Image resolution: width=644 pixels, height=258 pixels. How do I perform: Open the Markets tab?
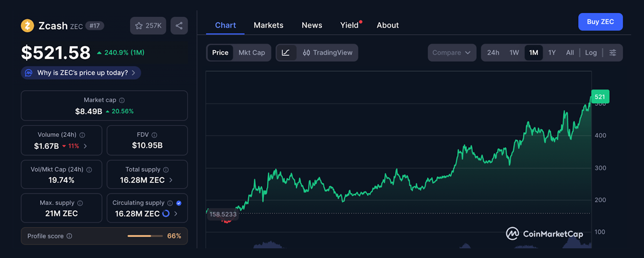[268, 25]
